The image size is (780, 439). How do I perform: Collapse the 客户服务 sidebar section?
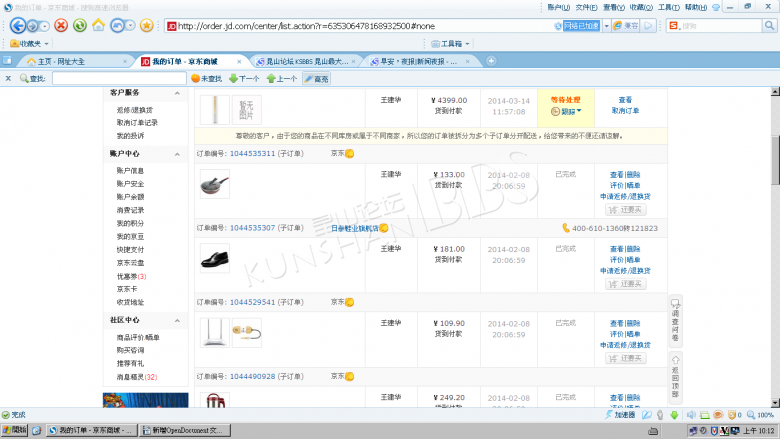177,93
